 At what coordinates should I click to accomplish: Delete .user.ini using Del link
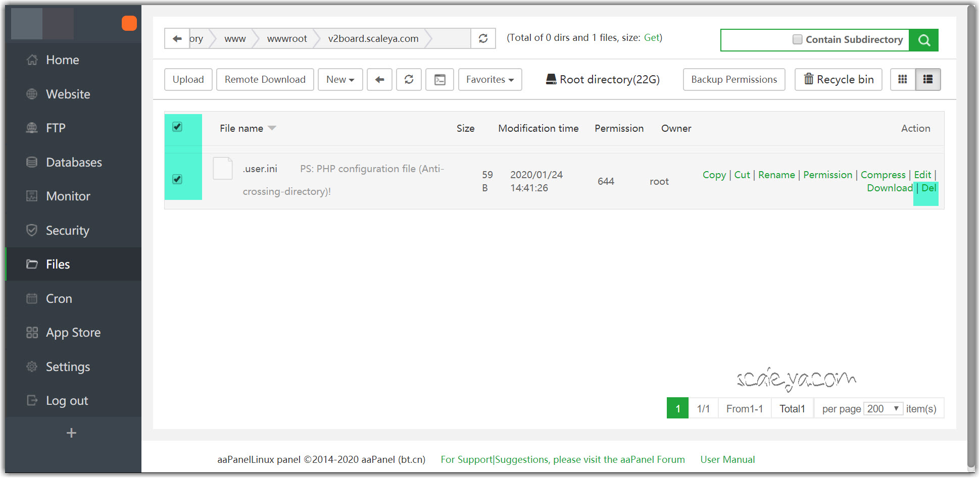pos(928,188)
